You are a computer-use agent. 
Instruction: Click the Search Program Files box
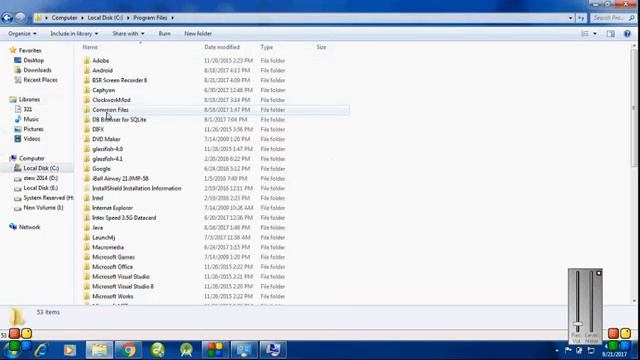(613, 18)
